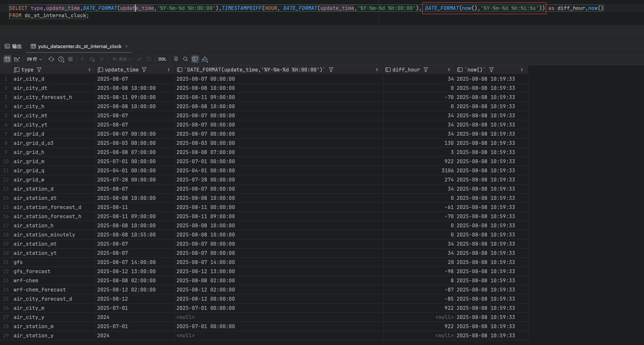This screenshot has height=345, width=644.
Task: Click the <null> DATE_FORMAT cell of air_city_y
Action: [x=279, y=317]
